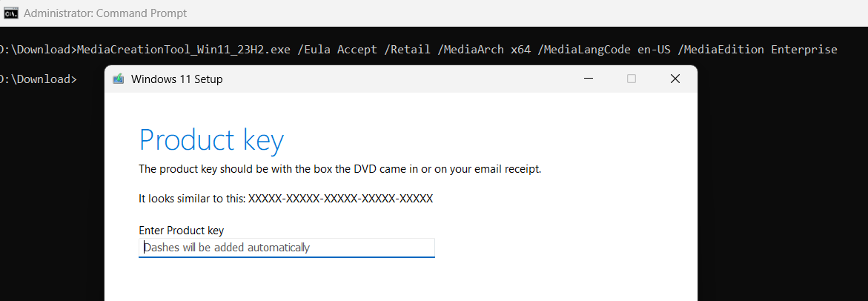Click the Windows 11 Setup window icon
868x301 pixels.
click(118, 79)
